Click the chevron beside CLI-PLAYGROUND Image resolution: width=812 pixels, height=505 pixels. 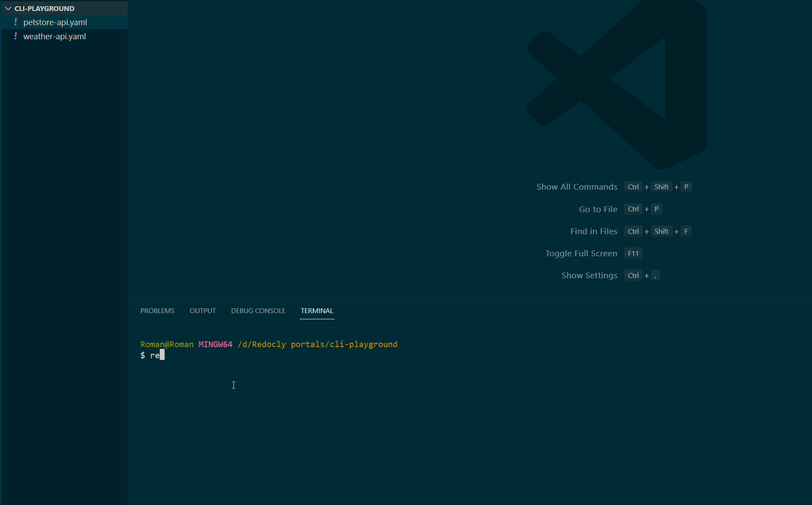click(7, 8)
